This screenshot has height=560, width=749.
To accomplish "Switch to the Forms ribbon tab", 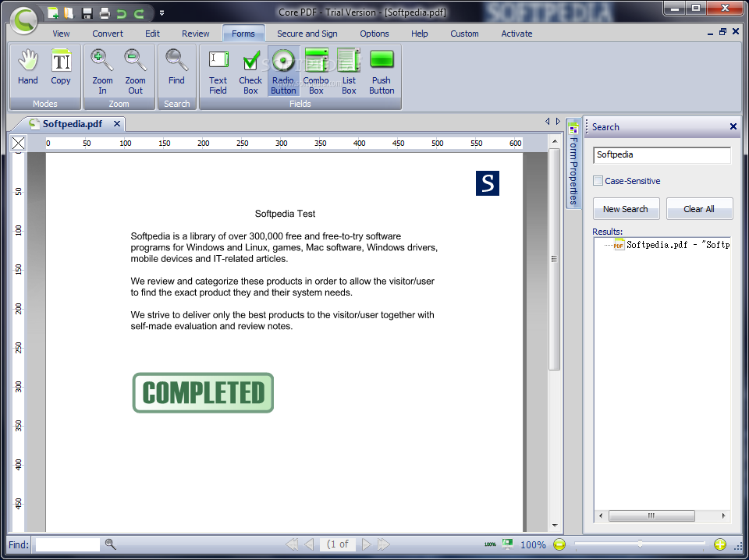I will (x=243, y=34).
